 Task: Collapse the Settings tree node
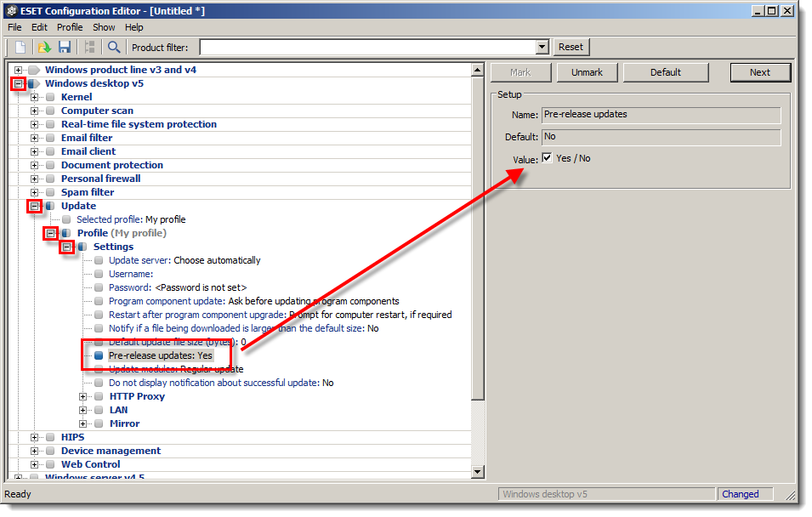[x=66, y=247]
